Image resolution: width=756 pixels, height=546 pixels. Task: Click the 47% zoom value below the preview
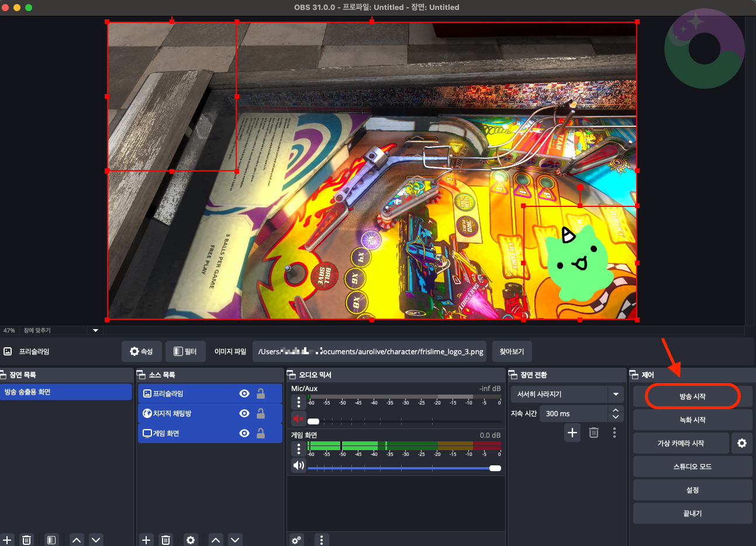tap(9, 330)
